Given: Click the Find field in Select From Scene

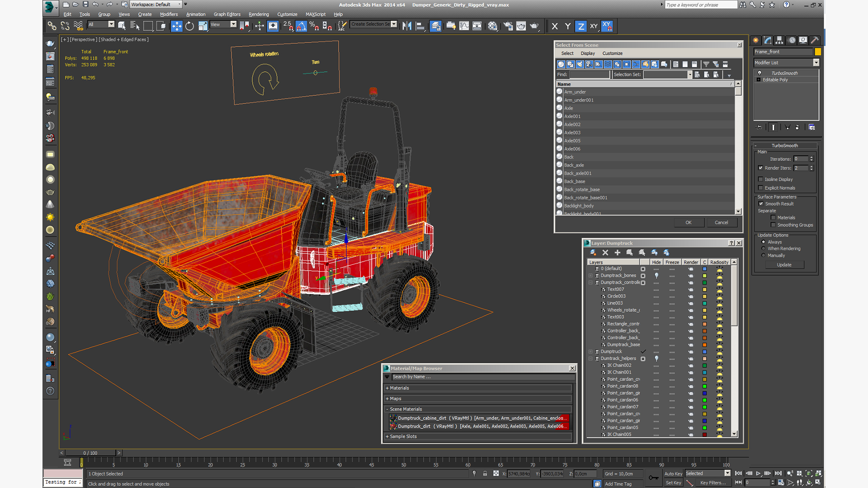Looking at the screenshot, I should point(590,75).
